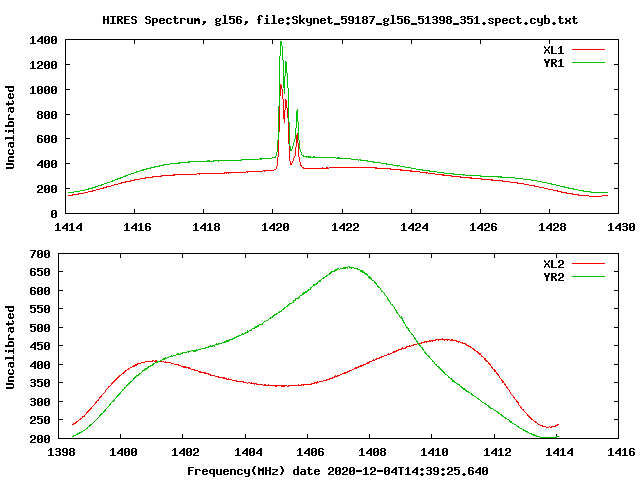Click the bottom plot's Uncalibrated axis label
Image resolution: width=640 pixels, height=480 pixels.
(10, 347)
